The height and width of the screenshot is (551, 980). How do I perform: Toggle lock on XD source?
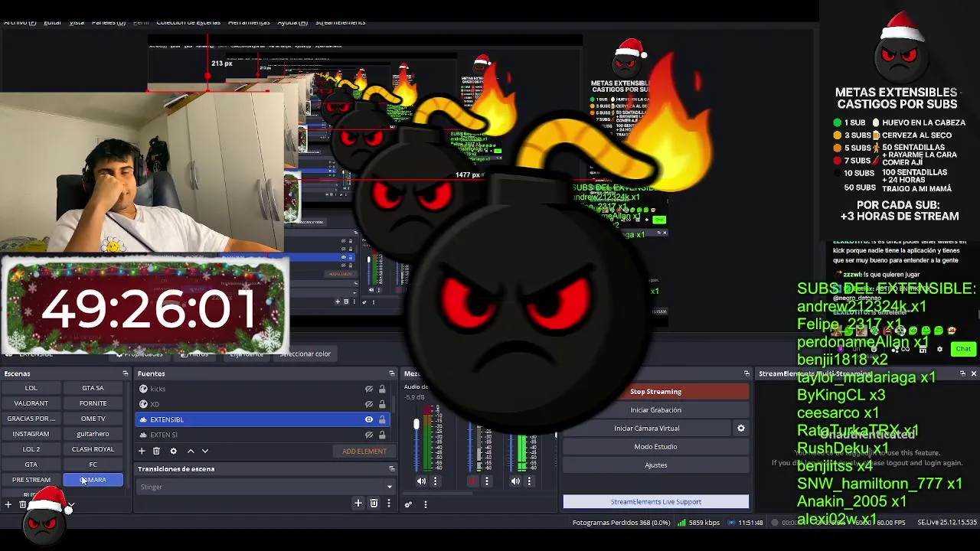pos(382,404)
